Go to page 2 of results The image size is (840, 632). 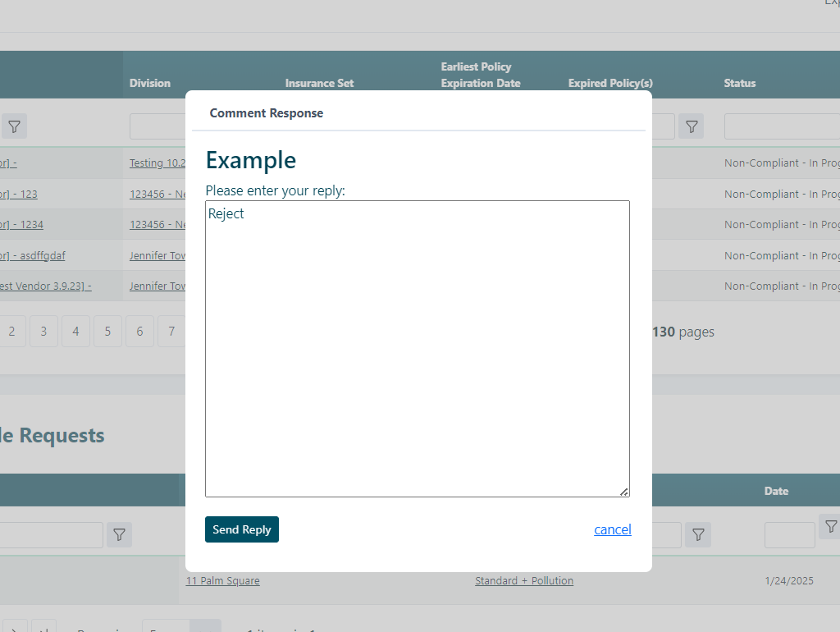point(11,332)
